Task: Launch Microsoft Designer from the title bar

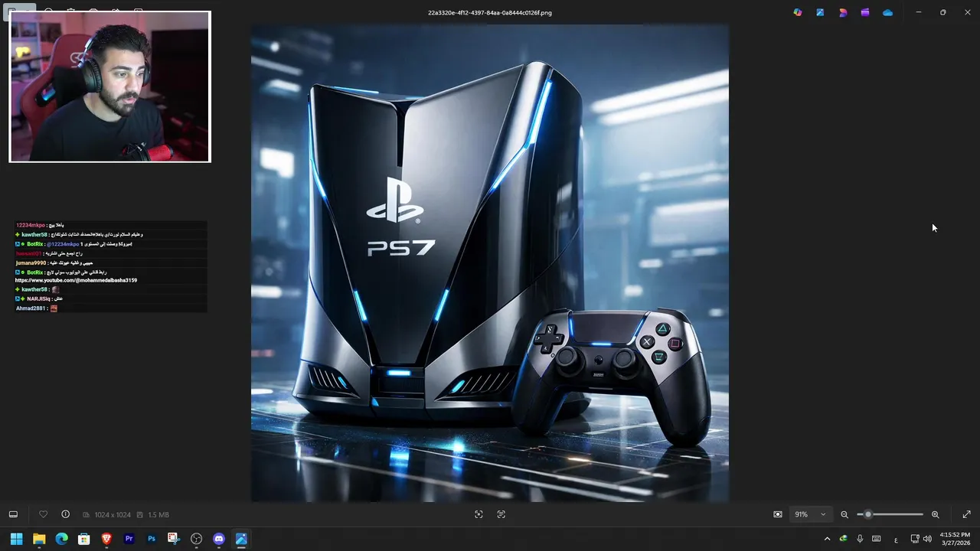Action: 843,12
